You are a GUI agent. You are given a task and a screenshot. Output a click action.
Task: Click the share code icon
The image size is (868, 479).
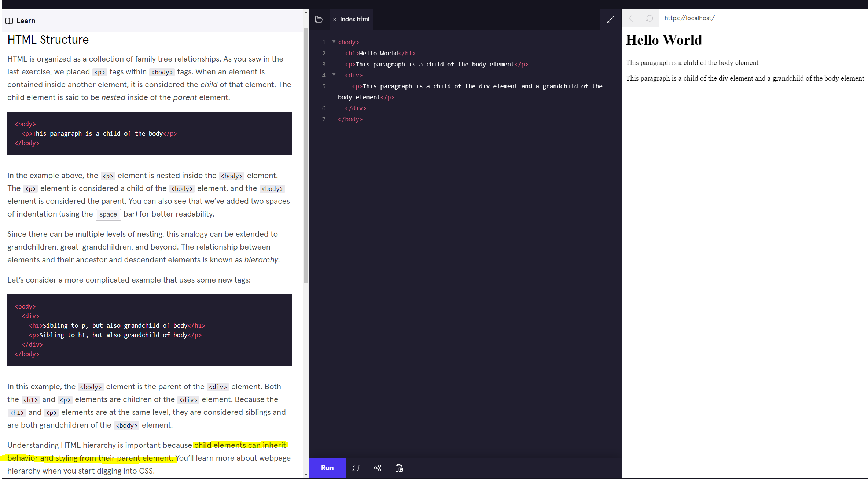click(x=378, y=468)
